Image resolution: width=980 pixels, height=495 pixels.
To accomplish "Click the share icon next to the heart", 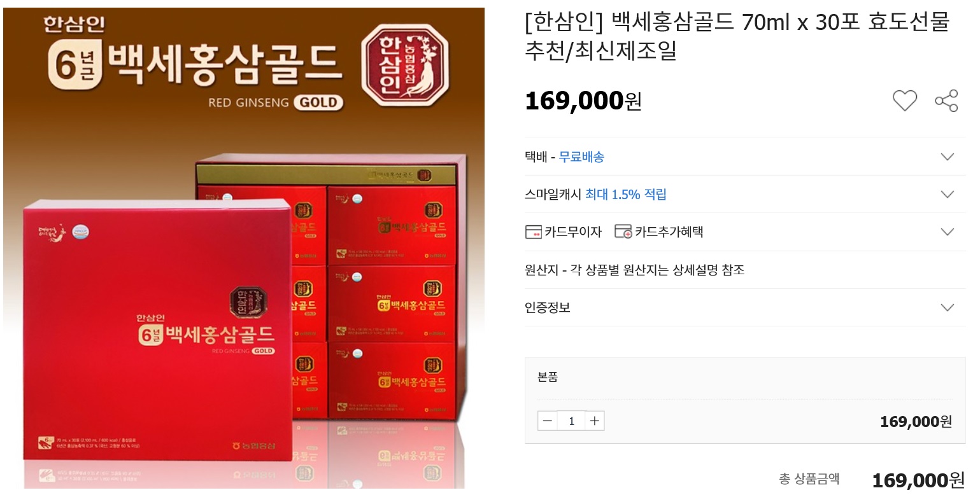I will [x=946, y=101].
